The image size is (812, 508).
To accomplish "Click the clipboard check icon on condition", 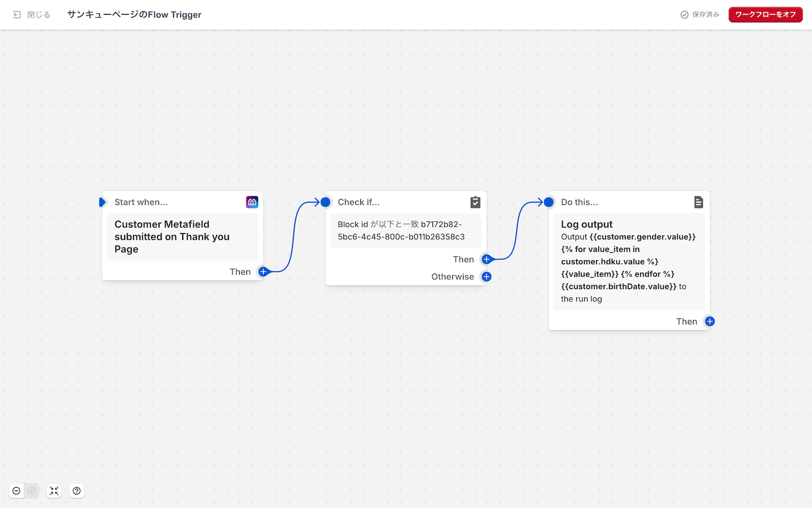I will 475,202.
